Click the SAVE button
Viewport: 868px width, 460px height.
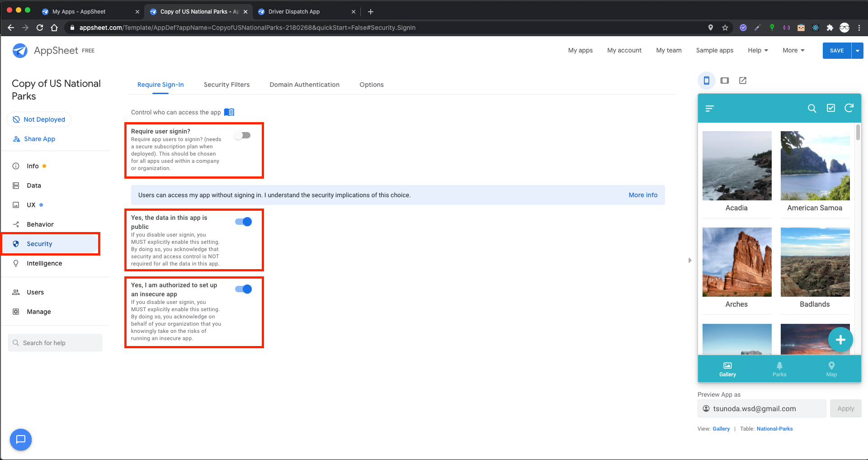837,51
